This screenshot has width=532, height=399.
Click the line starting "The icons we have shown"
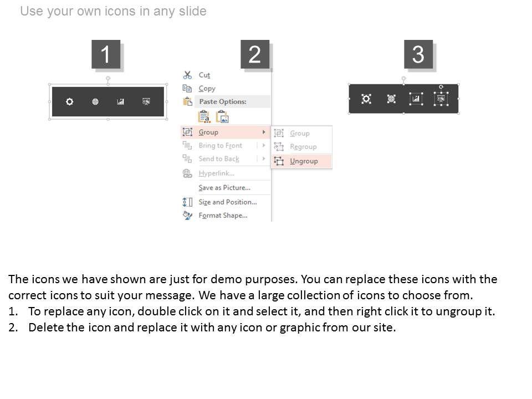pyautogui.click(x=253, y=279)
